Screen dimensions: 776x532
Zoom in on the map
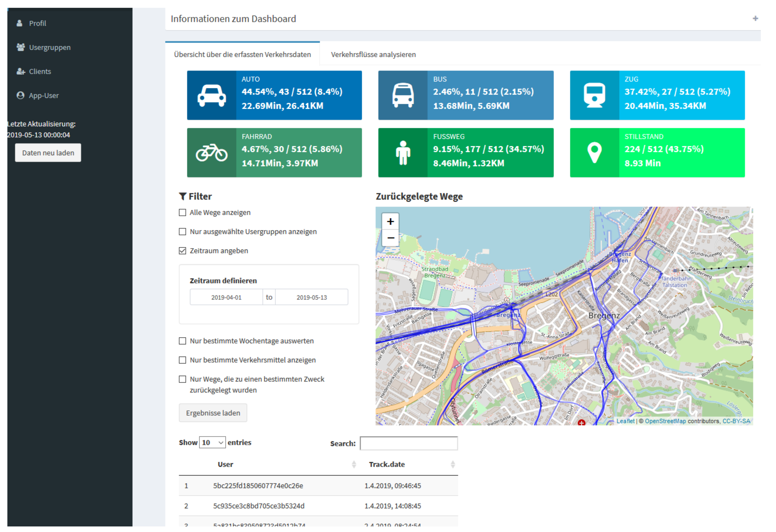point(391,222)
